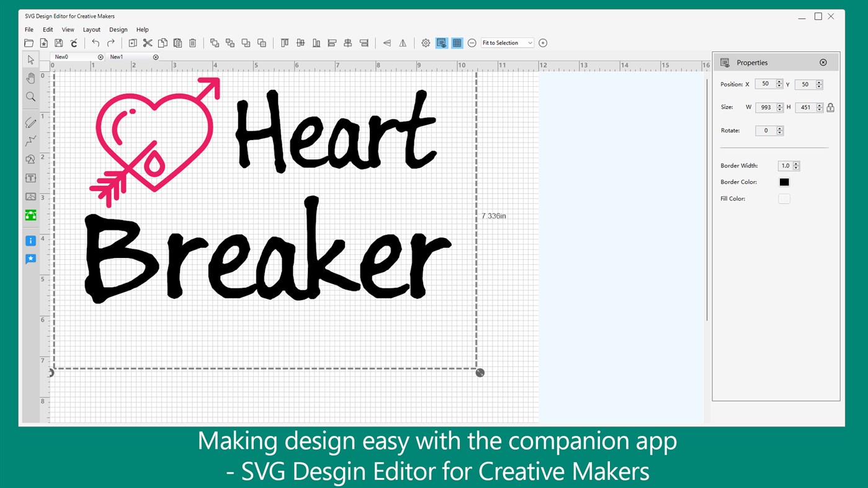The height and width of the screenshot is (488, 868).
Task: Select the arrow selection tool
Action: pyautogui.click(x=30, y=60)
